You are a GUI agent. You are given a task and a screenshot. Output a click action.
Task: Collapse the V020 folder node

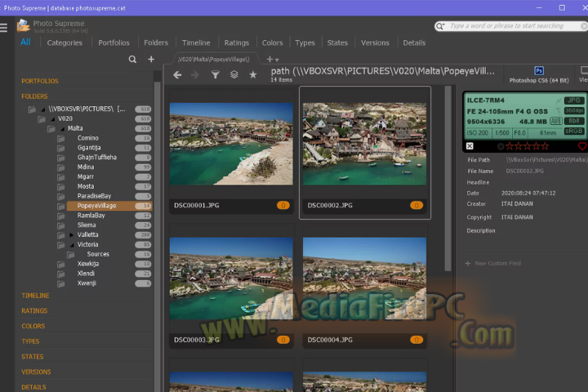[52, 119]
